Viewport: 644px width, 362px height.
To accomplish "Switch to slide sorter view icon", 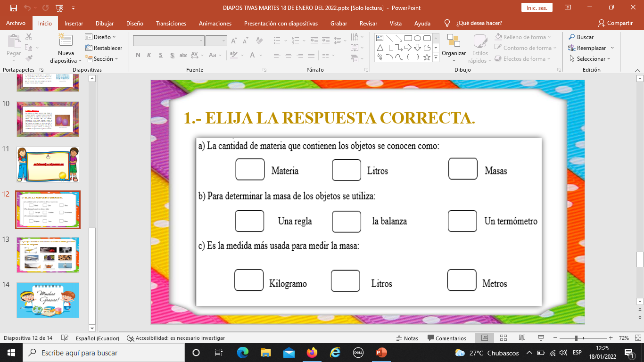I will point(503,338).
